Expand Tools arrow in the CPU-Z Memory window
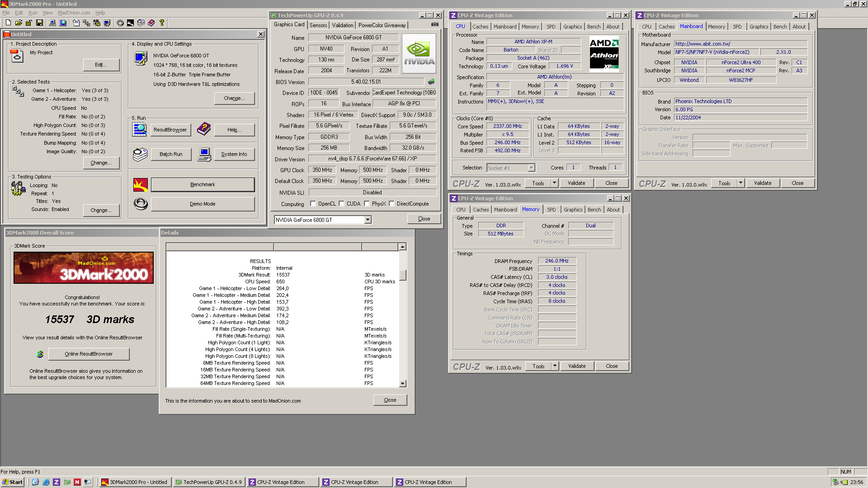Viewport: 868px width, 488px height. coord(555,366)
